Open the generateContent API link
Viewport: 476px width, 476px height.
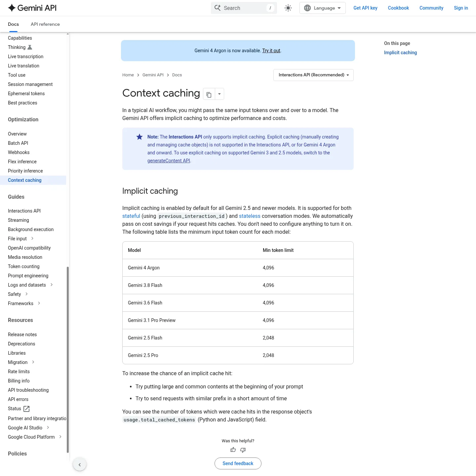click(x=169, y=161)
